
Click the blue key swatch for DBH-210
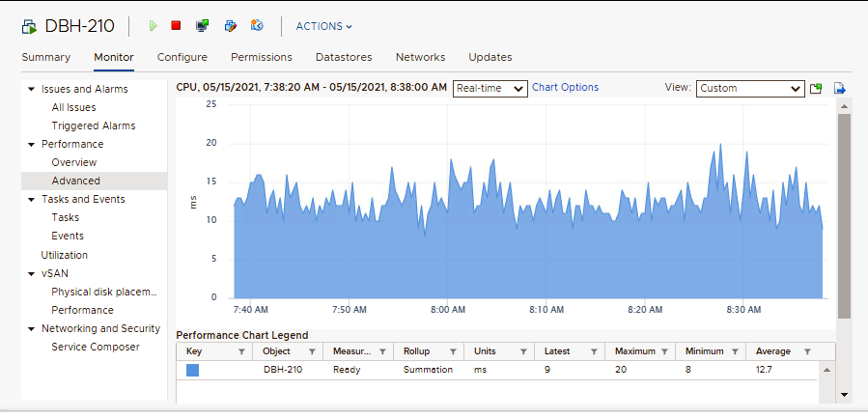click(192, 370)
